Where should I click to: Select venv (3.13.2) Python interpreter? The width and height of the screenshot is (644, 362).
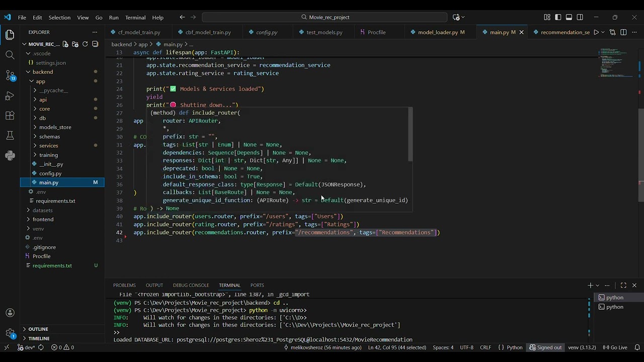pyautogui.click(x=582, y=347)
